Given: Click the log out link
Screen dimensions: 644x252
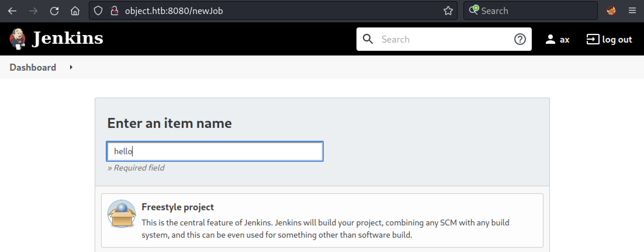Looking at the screenshot, I should (617, 39).
